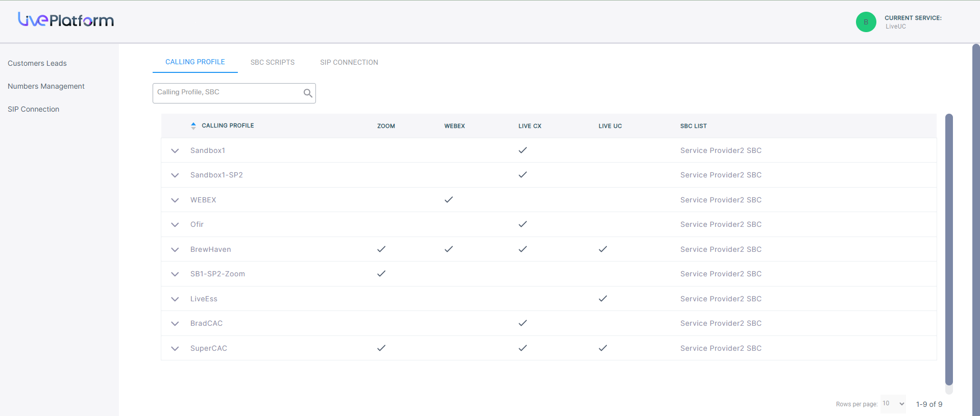Select the BrewHaven profile name
The height and width of the screenshot is (416, 980).
(211, 249)
